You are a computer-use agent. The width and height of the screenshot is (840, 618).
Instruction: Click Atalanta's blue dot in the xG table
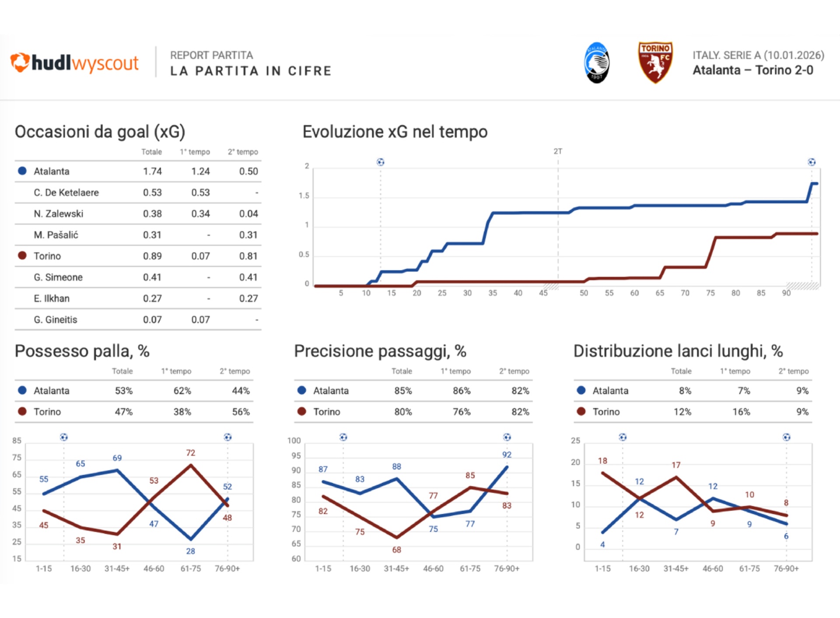click(x=22, y=171)
